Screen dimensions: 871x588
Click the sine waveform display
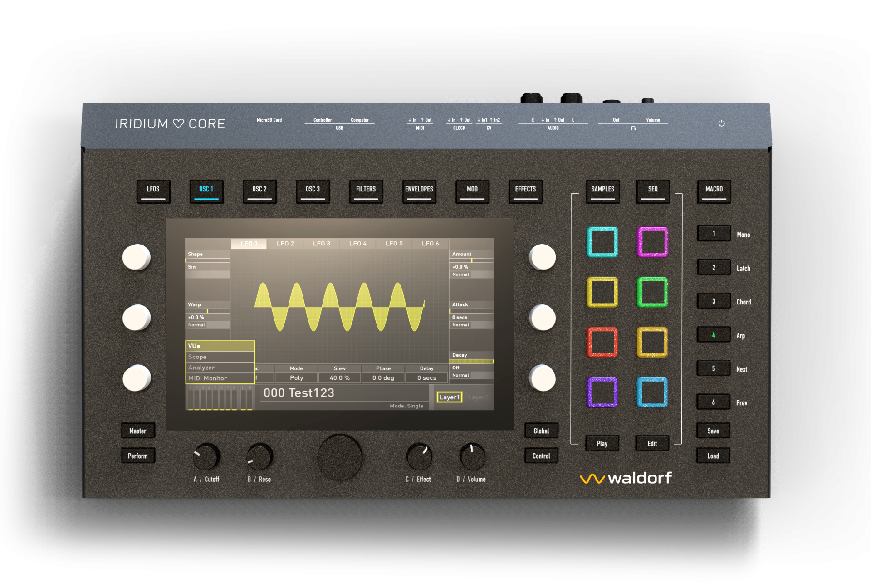click(x=339, y=307)
